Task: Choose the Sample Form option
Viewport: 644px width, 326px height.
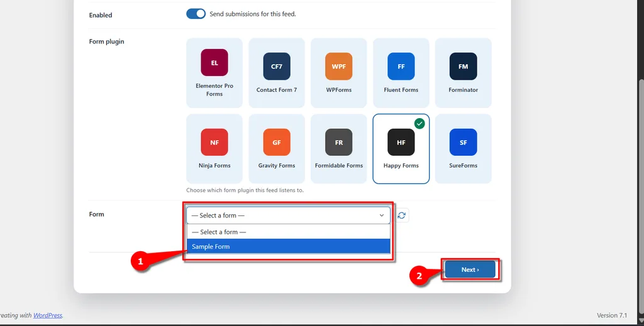Action: (288, 246)
